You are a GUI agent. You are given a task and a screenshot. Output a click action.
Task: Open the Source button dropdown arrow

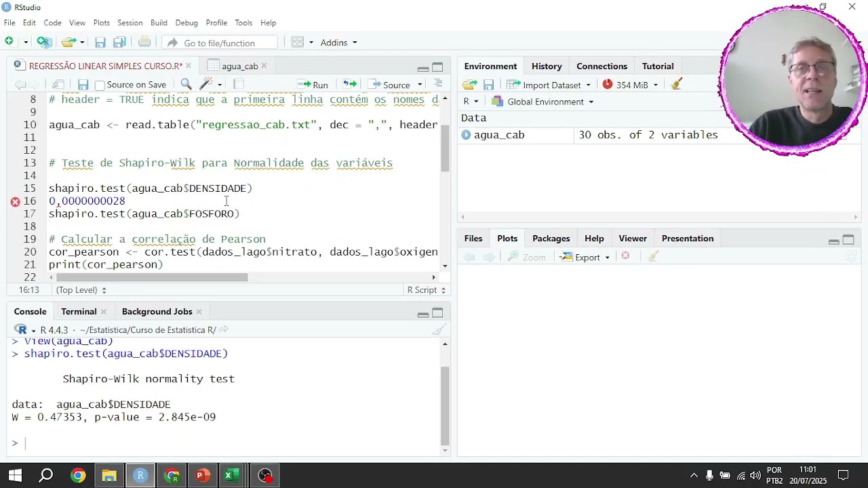(x=420, y=85)
